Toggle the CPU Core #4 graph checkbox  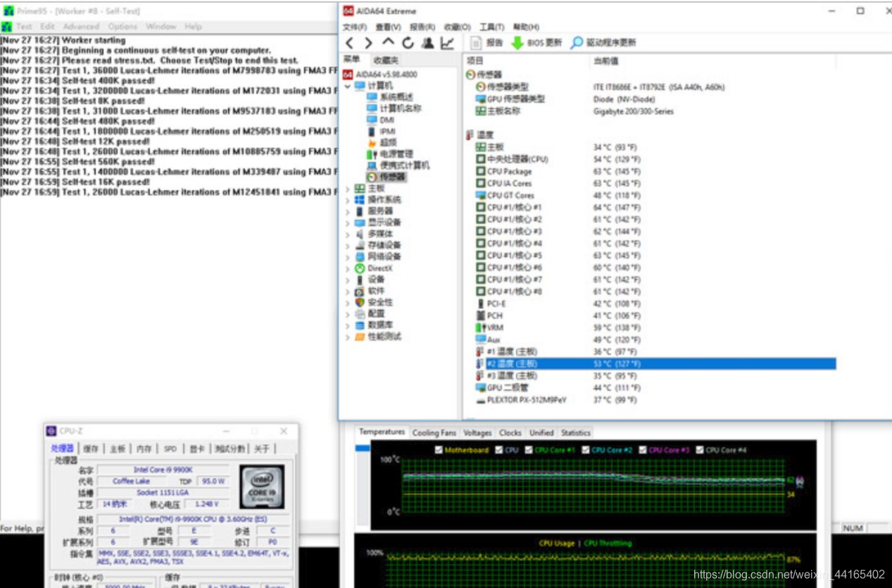click(x=701, y=450)
